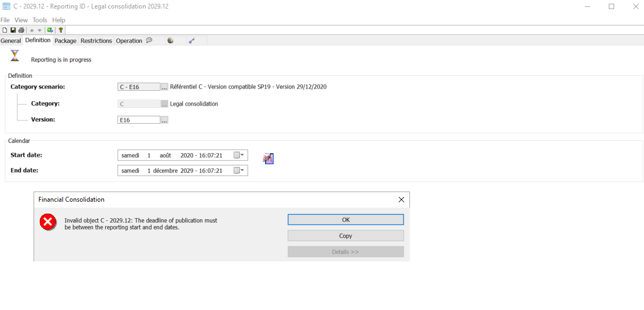Click the 'Reporting is in progress' text
This screenshot has height=310, width=644.
61,60
